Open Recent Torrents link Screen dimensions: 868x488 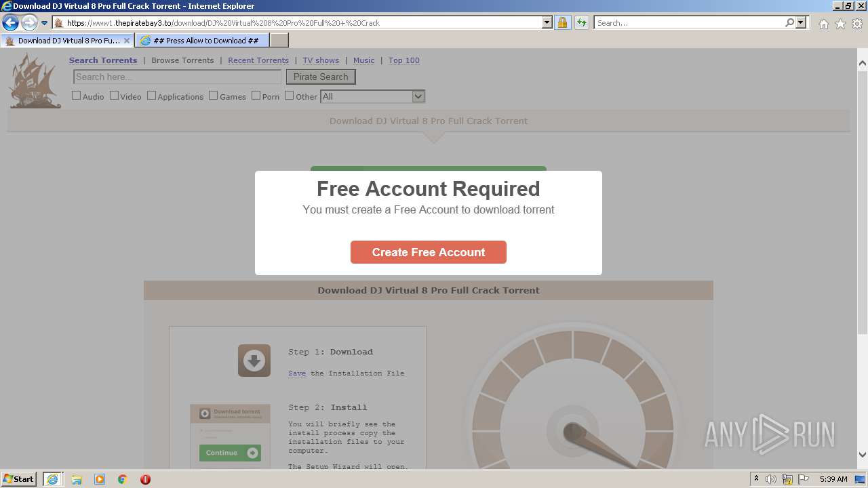coord(258,60)
